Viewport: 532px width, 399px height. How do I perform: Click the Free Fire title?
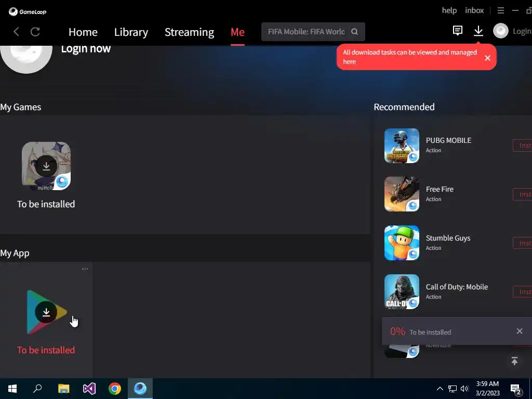(440, 189)
